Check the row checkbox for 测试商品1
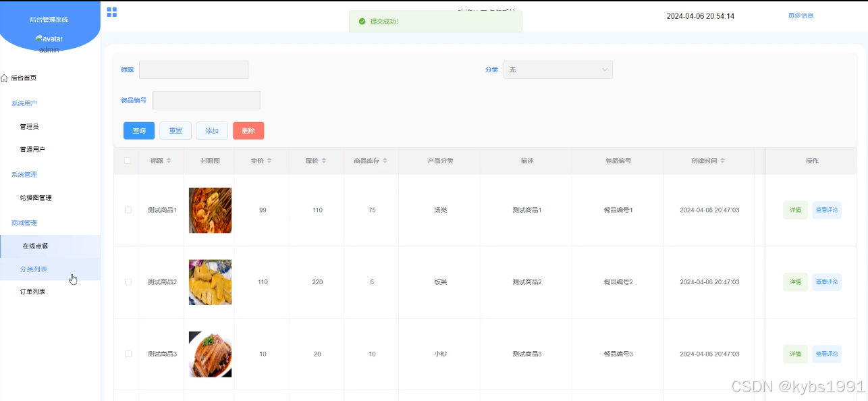 [x=128, y=210]
